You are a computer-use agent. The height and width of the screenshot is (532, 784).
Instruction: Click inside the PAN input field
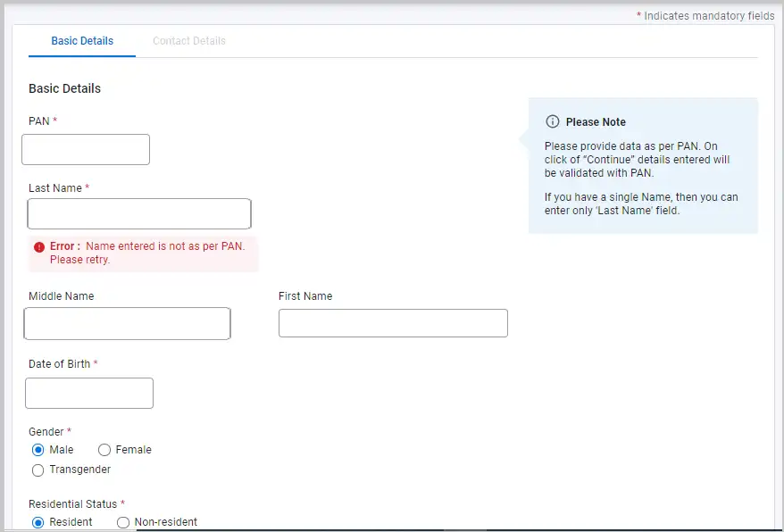[x=85, y=149]
